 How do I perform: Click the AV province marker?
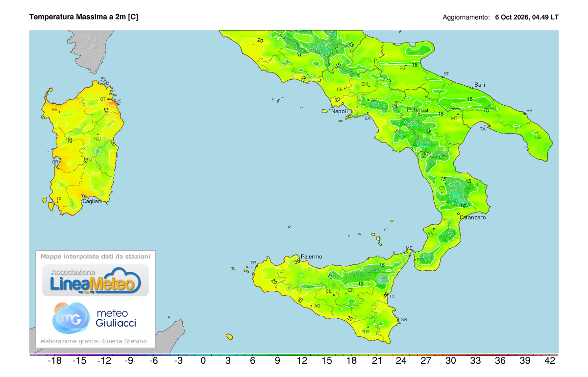coord(374,101)
